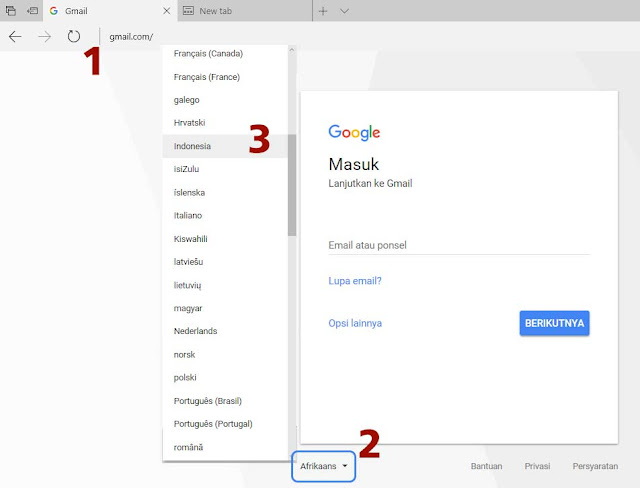Image resolution: width=640 pixels, height=488 pixels.
Task: Open the Bantuan link
Action: (x=486, y=466)
